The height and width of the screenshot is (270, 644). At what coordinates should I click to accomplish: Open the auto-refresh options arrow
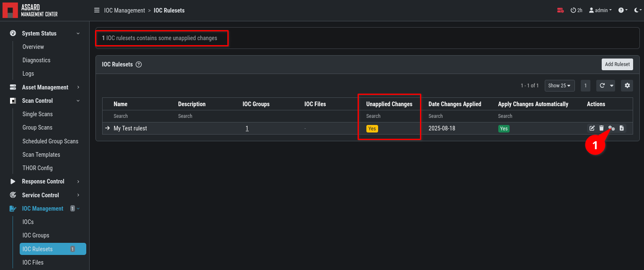[x=612, y=86]
